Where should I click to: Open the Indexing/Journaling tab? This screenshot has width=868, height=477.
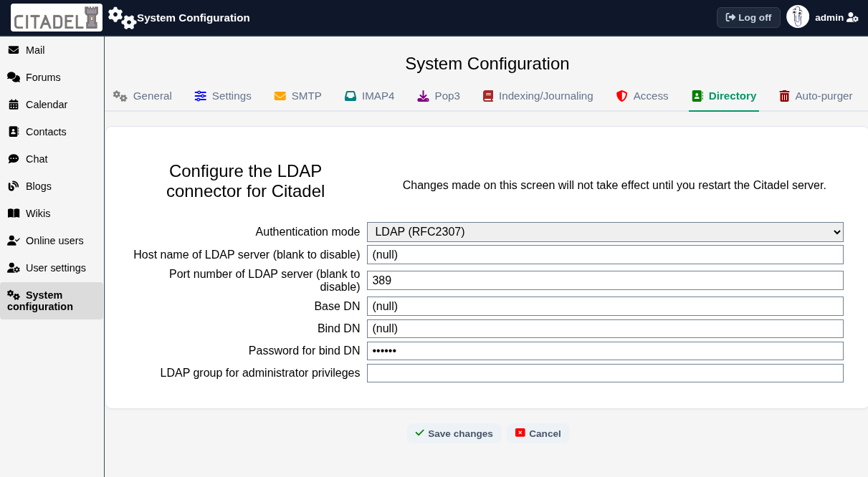[x=538, y=96]
